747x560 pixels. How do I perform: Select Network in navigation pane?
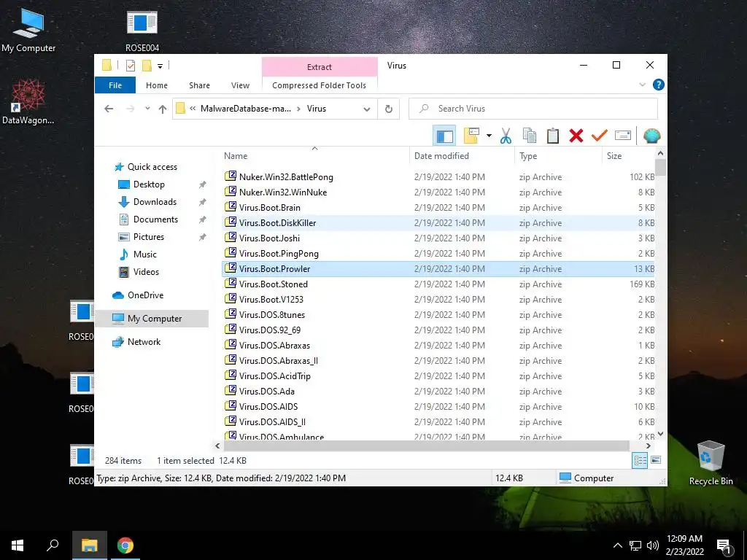pos(144,342)
